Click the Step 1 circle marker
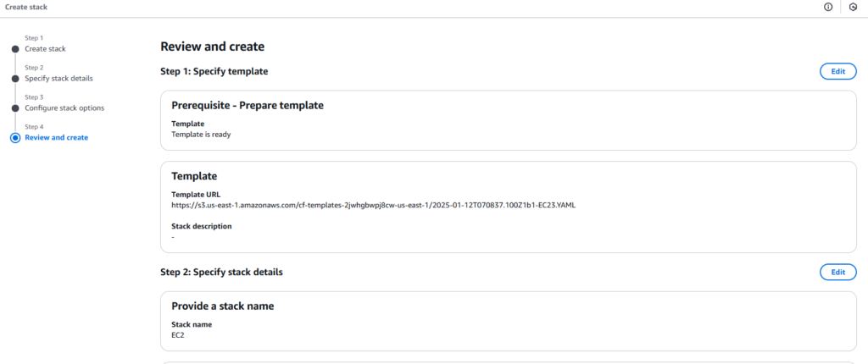 (x=15, y=49)
